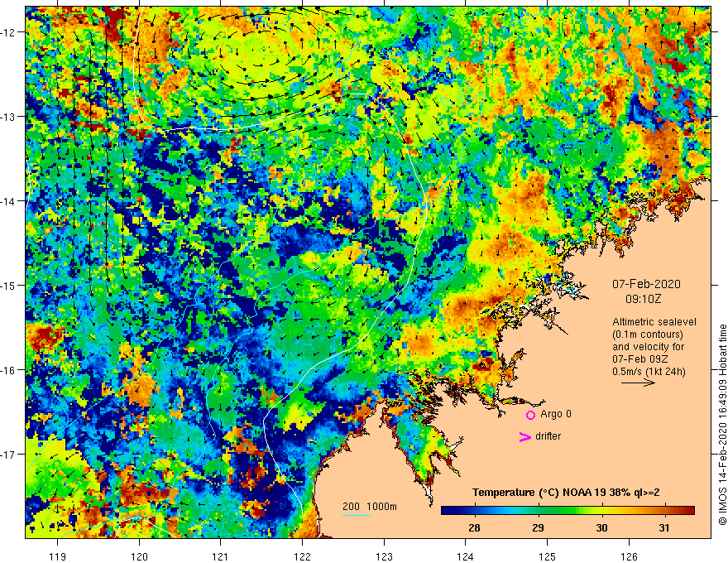Click the 'Argo 0' legend label
Viewport: 728px width, 563px height.
[556, 414]
